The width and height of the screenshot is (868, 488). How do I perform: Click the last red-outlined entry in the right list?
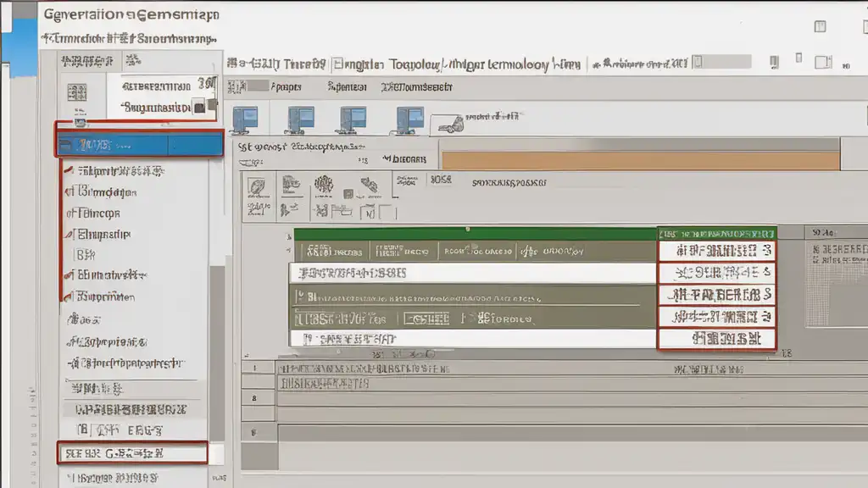717,339
